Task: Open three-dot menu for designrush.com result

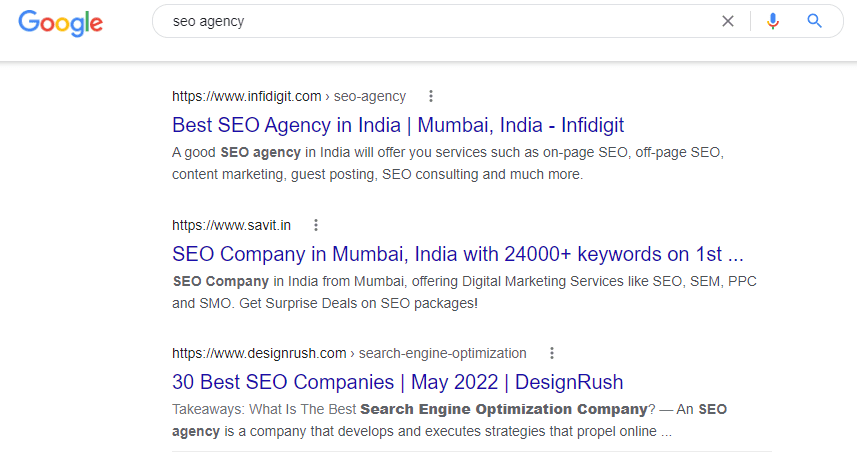Action: (x=551, y=353)
